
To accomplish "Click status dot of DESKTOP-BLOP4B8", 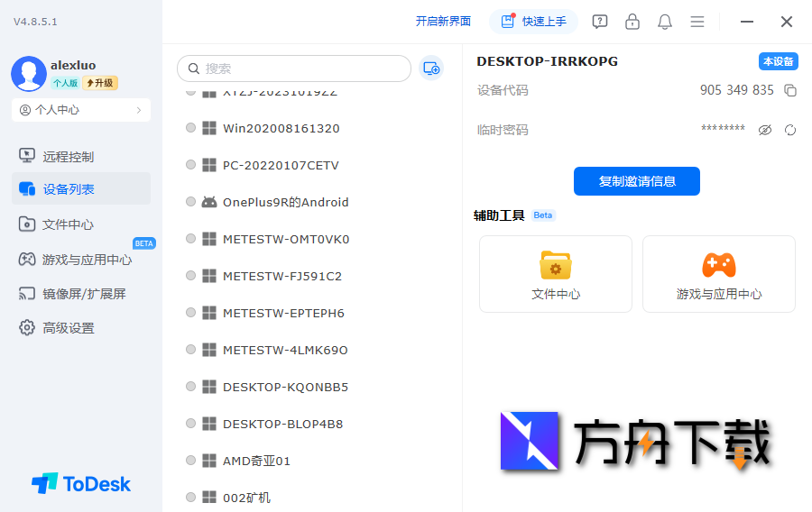I will pyautogui.click(x=190, y=423).
